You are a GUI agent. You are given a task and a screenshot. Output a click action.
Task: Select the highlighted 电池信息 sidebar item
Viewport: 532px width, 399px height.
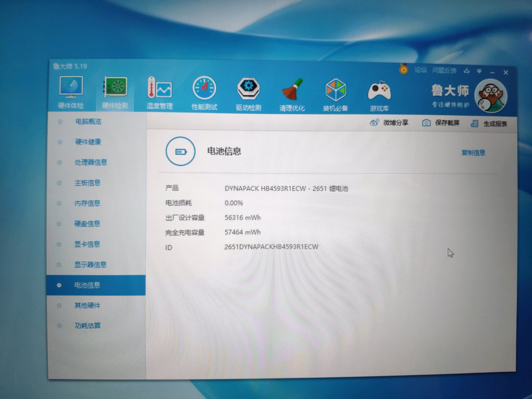click(96, 285)
